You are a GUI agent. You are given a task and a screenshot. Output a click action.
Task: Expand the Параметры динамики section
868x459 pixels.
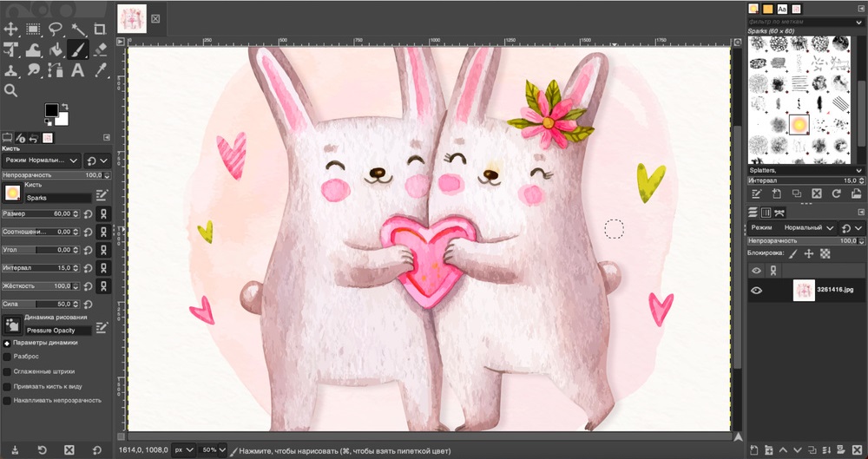[7, 343]
